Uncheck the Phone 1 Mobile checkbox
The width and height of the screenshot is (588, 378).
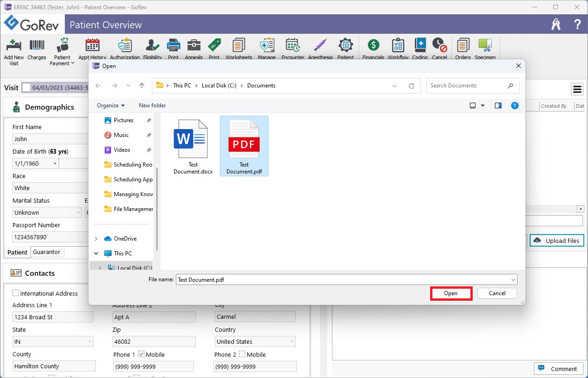[x=141, y=354]
